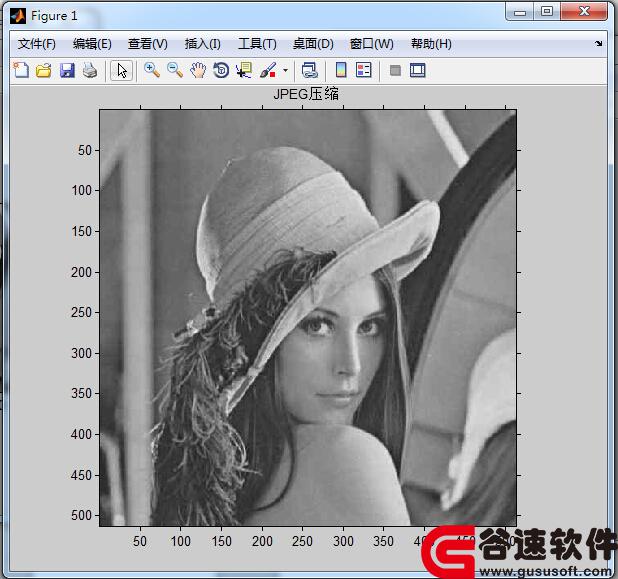This screenshot has height=579, width=618.
Task: Close the Figure 1 window
Action: pyautogui.click(x=584, y=11)
